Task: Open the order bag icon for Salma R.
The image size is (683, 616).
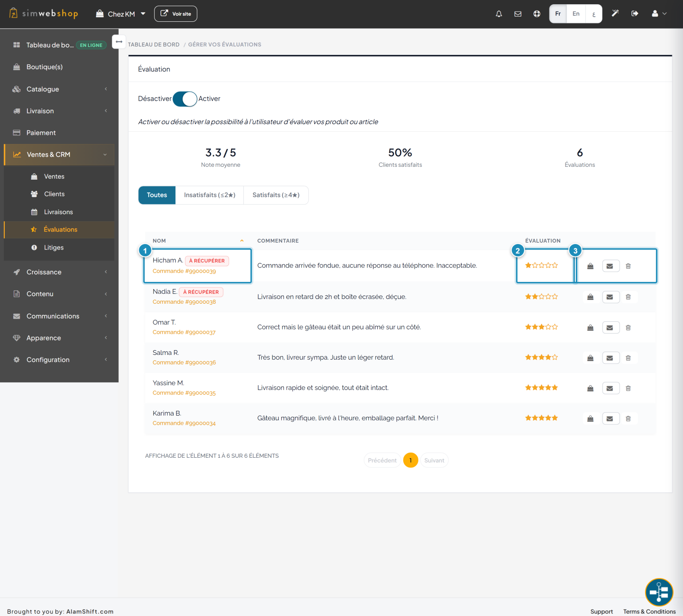Action: tap(590, 358)
